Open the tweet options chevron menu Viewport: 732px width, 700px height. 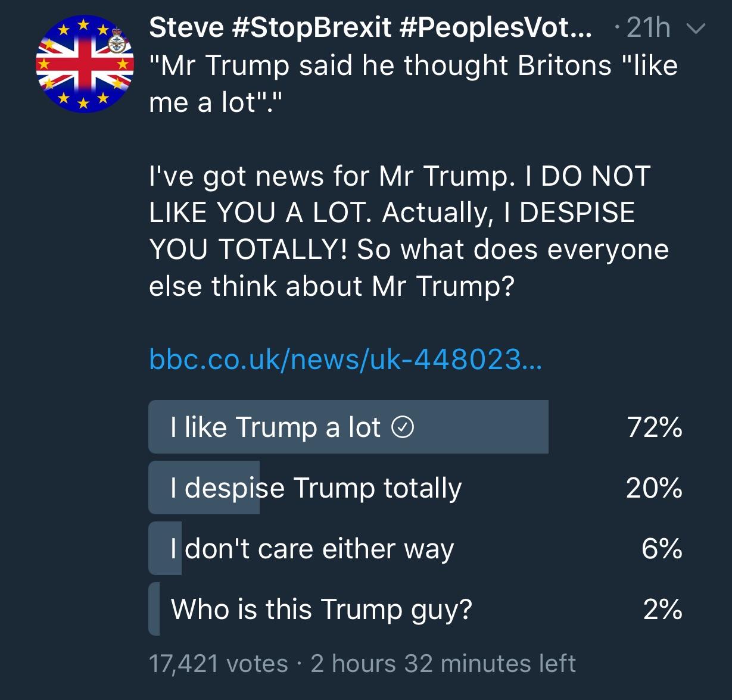pos(696,28)
